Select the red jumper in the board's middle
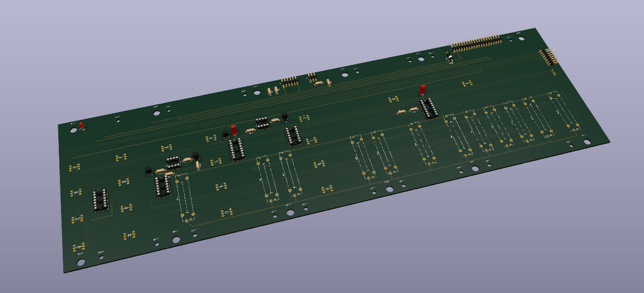The image size is (644, 293). [x=234, y=130]
